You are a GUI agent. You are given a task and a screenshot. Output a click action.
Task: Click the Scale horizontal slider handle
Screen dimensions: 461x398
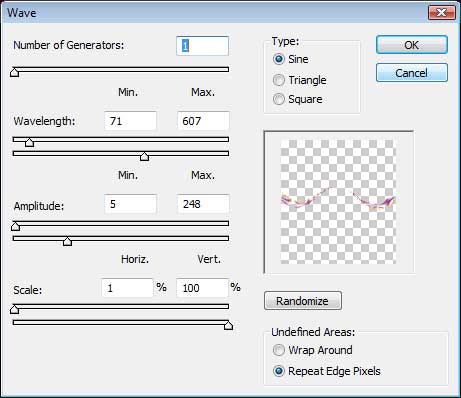pos(14,309)
